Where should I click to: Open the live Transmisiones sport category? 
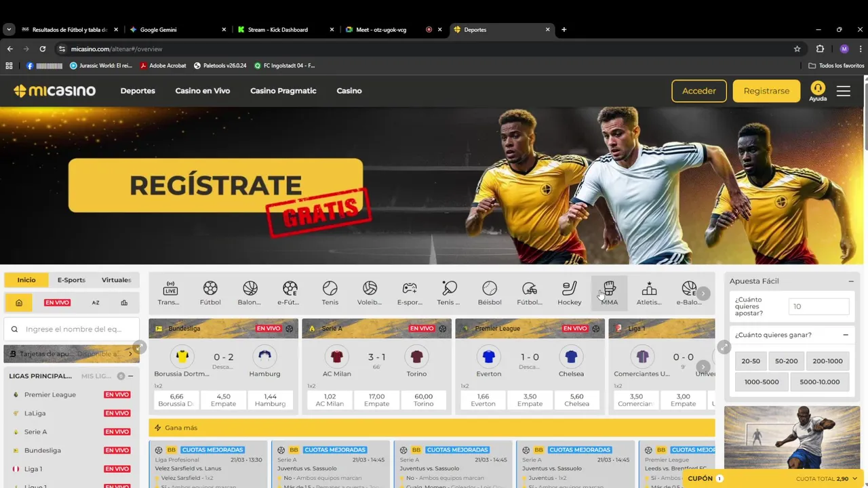coord(170,293)
